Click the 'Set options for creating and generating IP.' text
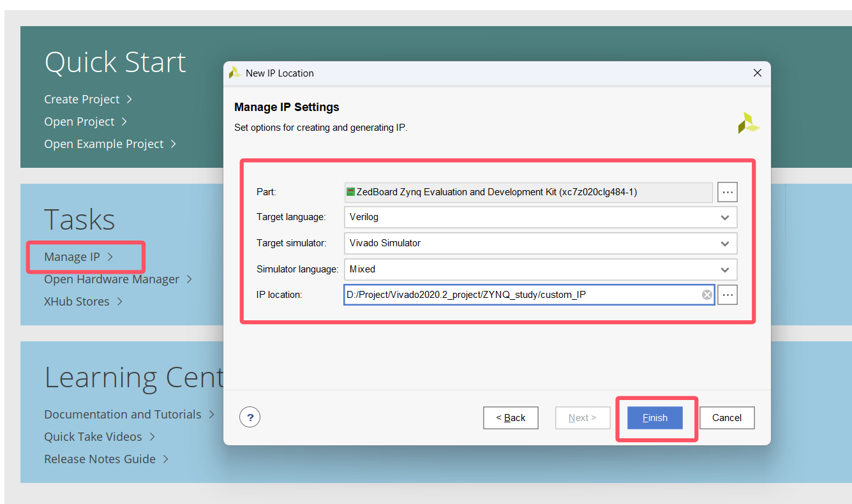Screen dimensions: 852x504 [x=321, y=128]
